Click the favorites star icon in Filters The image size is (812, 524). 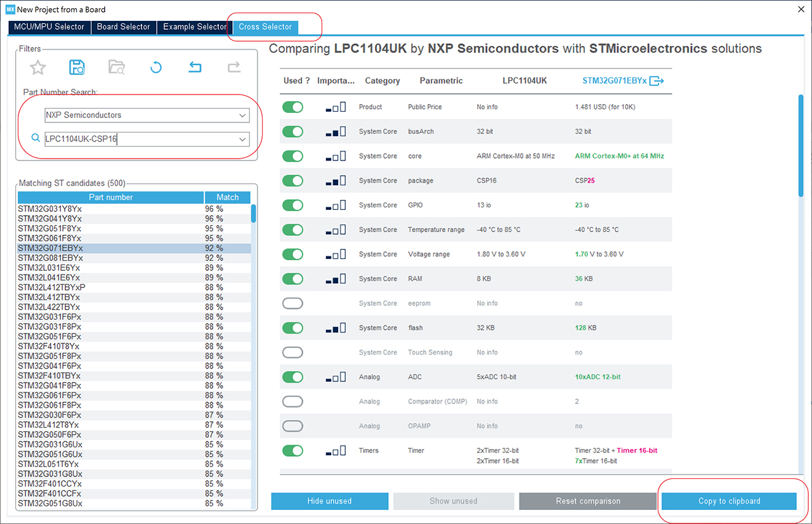(x=38, y=67)
